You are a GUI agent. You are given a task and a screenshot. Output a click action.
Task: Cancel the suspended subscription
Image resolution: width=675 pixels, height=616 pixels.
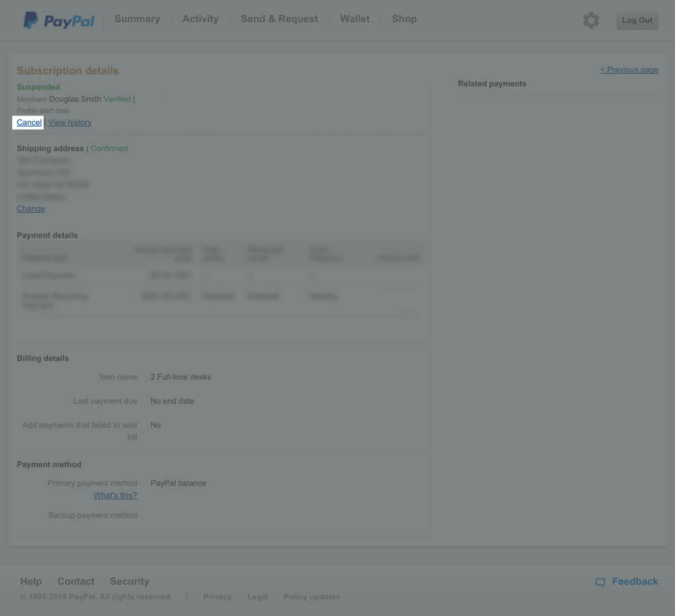click(x=29, y=123)
